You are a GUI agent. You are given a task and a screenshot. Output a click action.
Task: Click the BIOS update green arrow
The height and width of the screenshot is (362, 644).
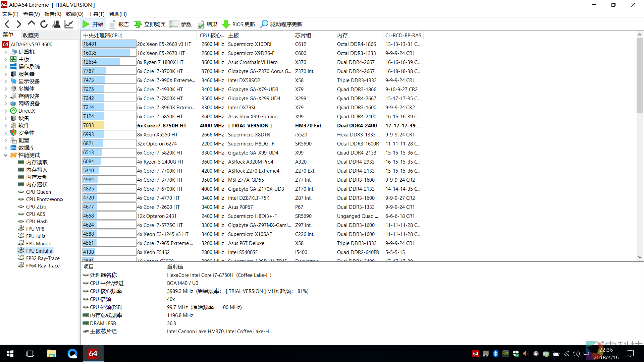tap(226, 24)
